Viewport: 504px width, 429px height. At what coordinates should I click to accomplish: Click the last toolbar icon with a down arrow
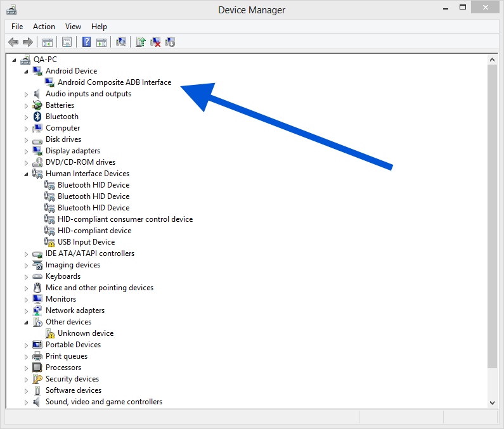click(170, 42)
